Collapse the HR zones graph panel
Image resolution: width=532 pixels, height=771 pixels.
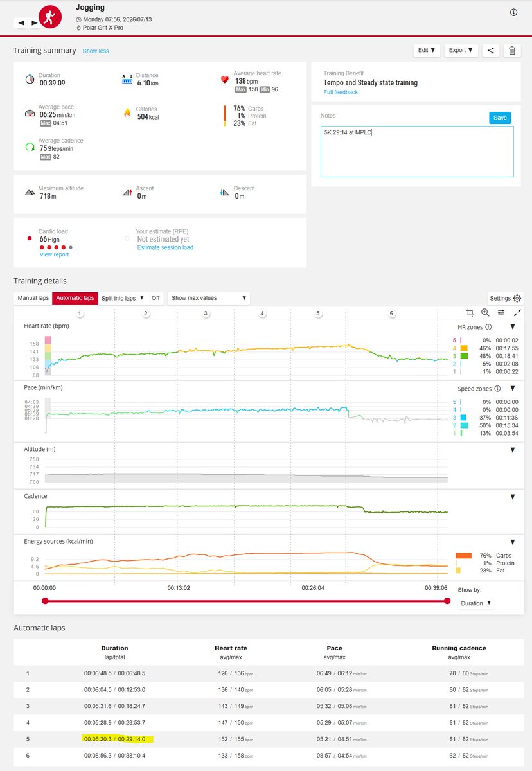[513, 327]
